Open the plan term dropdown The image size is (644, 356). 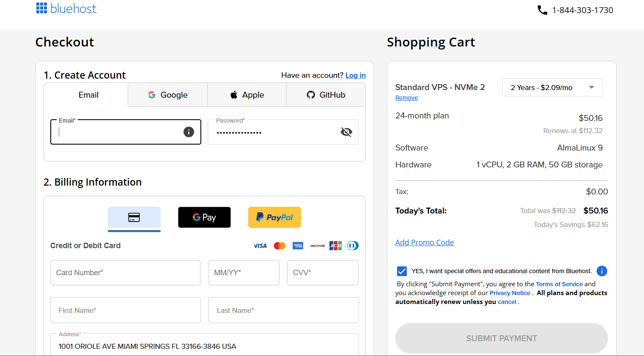(x=552, y=88)
